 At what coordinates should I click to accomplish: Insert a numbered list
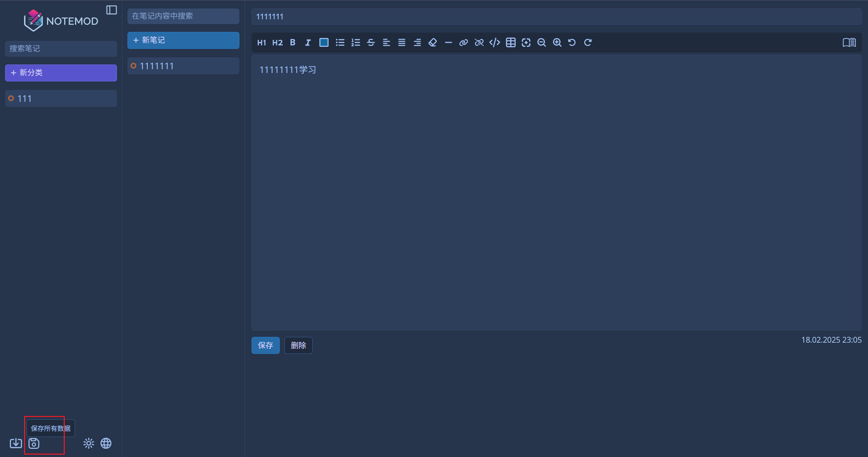coord(356,42)
